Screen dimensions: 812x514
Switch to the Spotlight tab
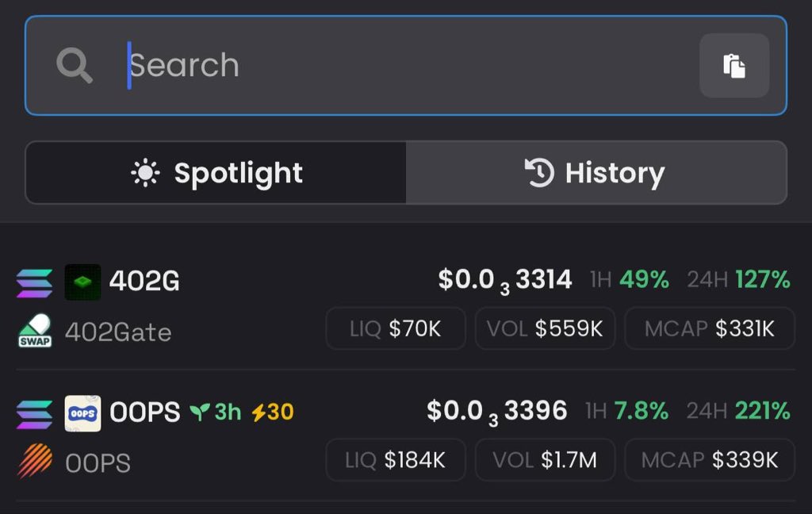click(x=216, y=173)
